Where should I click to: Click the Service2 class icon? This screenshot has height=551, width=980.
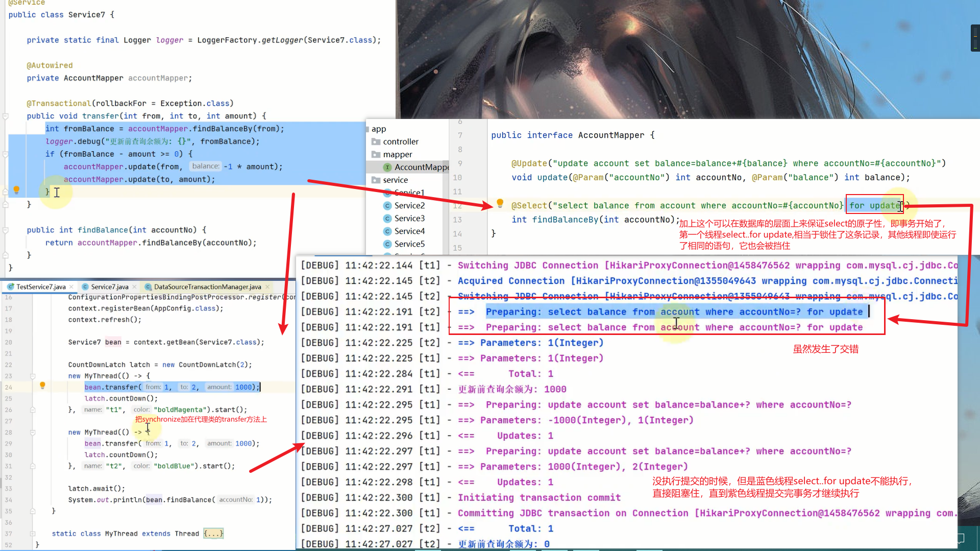click(387, 205)
